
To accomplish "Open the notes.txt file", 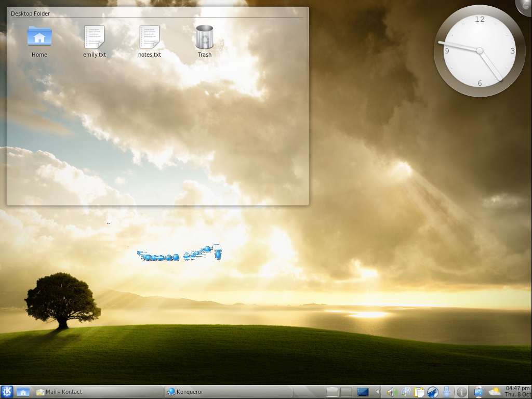I will pyautogui.click(x=150, y=36).
